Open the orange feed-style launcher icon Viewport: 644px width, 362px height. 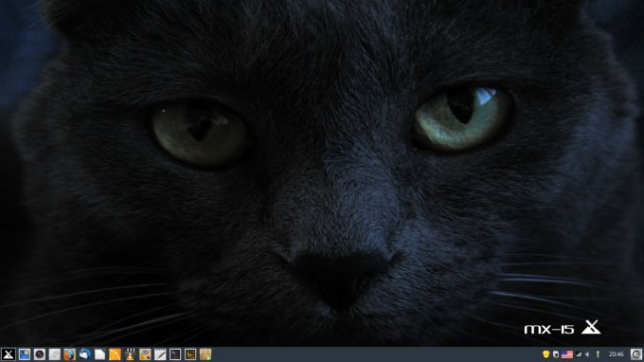click(115, 354)
